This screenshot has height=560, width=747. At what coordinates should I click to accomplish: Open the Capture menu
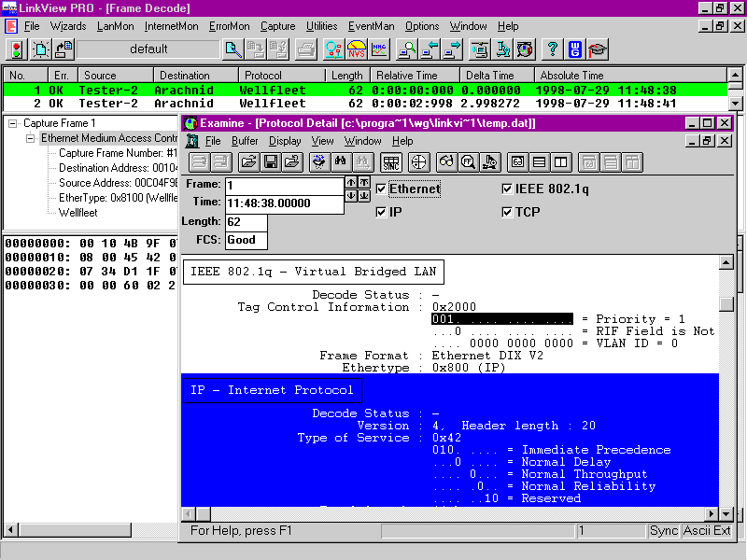pos(277,26)
